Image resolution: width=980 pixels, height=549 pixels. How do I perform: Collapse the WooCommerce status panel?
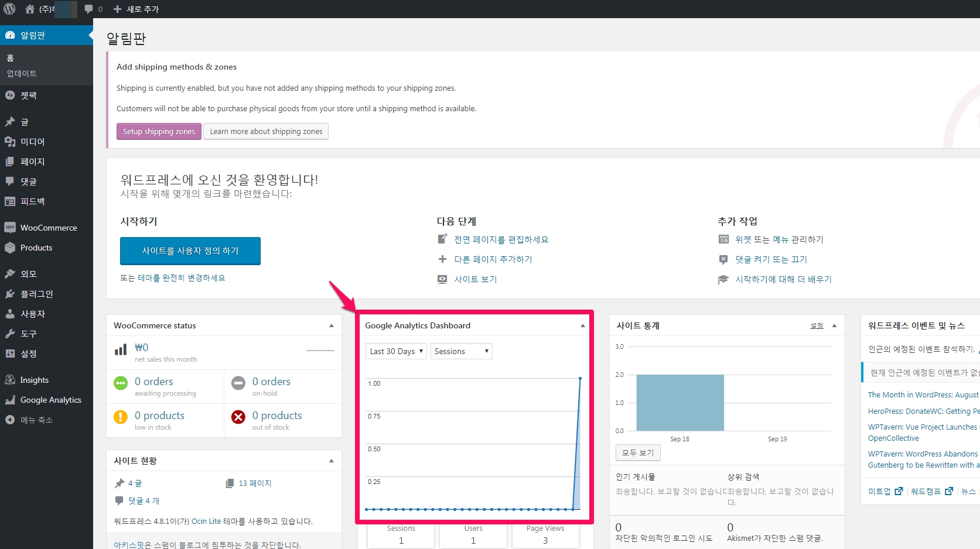[332, 325]
